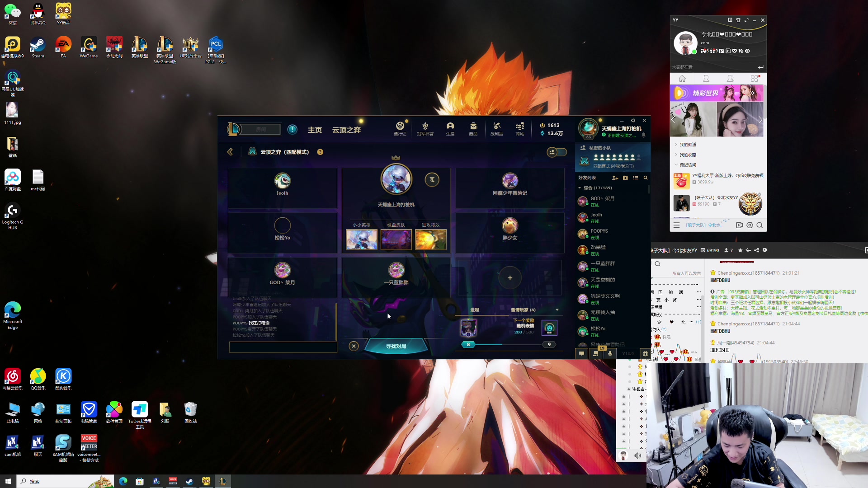Open chat bubble icon at League bottom bar

pyautogui.click(x=581, y=354)
